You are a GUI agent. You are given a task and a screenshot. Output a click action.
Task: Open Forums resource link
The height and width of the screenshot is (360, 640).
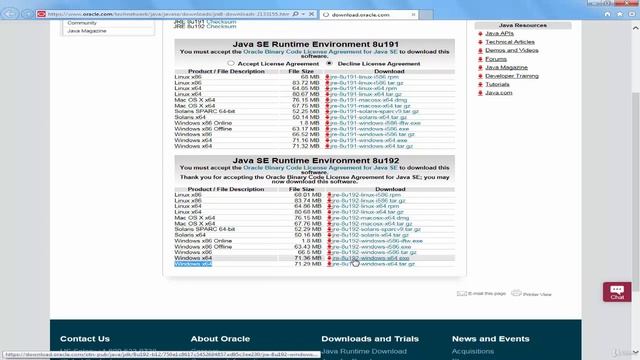(x=496, y=59)
